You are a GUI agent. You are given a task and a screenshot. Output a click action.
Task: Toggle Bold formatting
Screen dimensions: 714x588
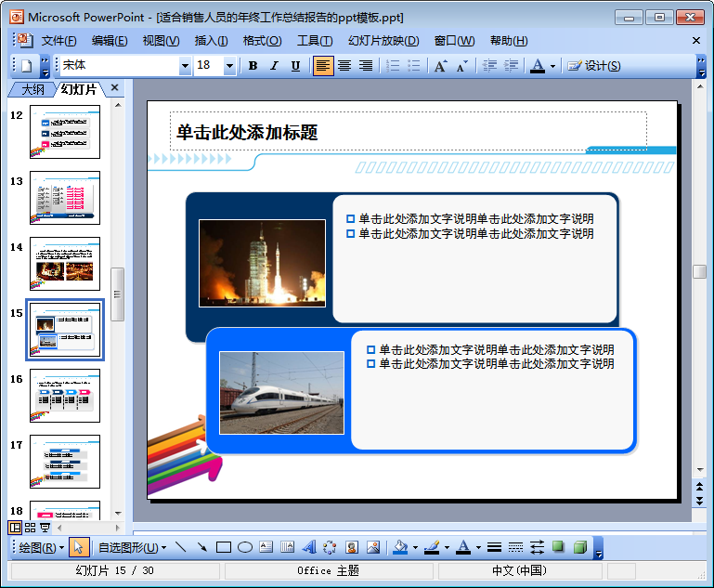253,66
